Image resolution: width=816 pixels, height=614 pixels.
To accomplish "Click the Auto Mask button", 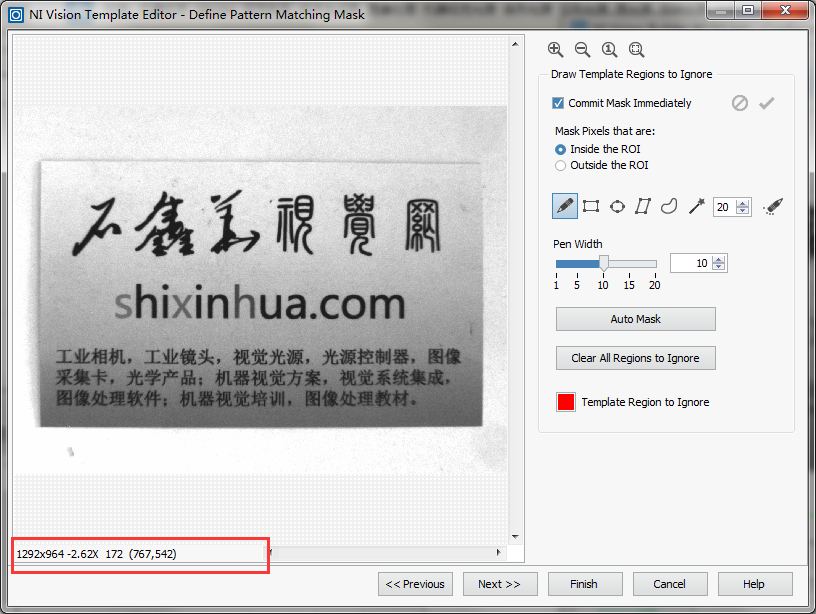I will coord(635,319).
